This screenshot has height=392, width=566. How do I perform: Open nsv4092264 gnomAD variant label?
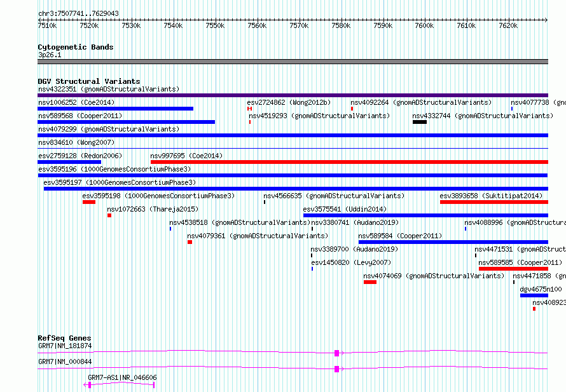click(421, 102)
